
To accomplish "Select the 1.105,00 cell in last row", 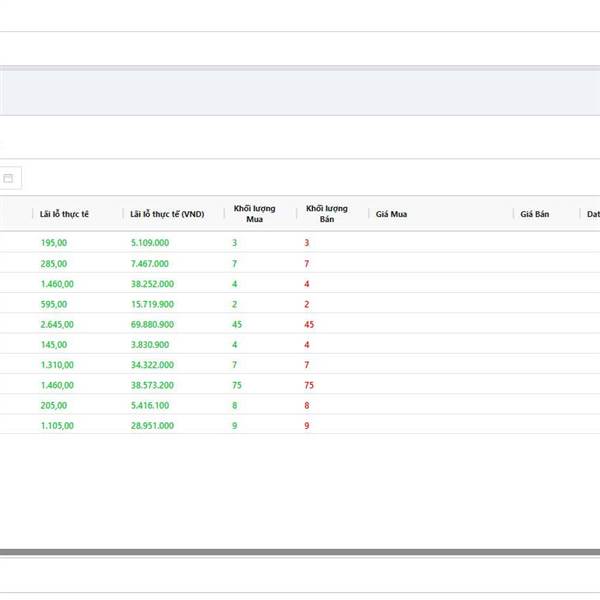I will [58, 425].
